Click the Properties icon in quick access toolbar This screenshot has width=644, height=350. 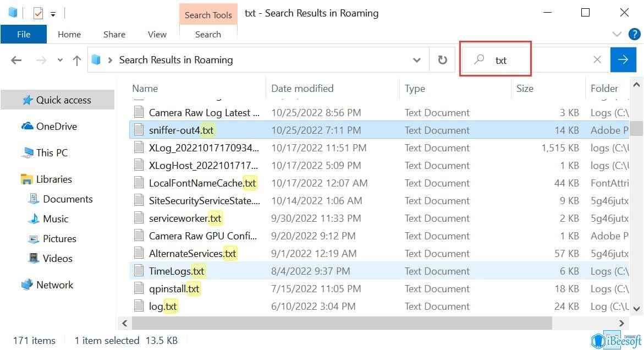tap(38, 13)
